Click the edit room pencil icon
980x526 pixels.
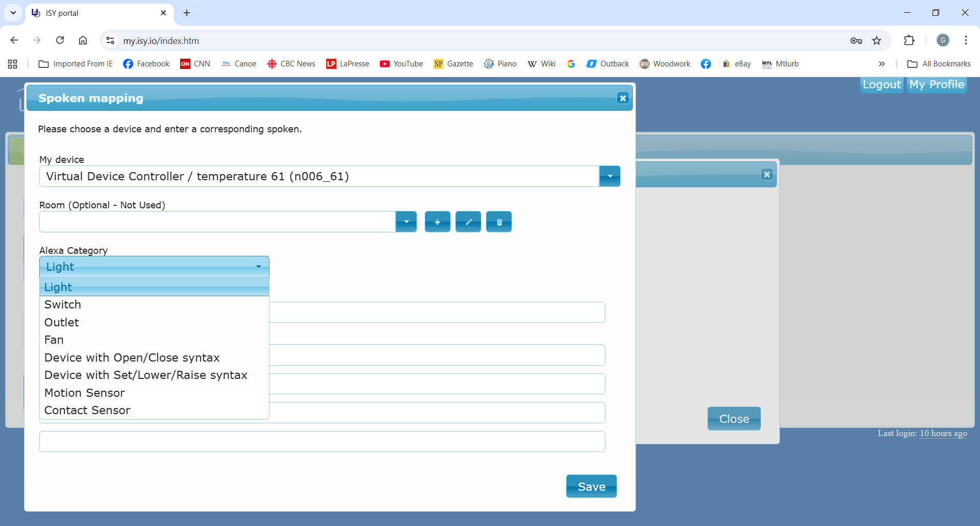click(x=468, y=222)
